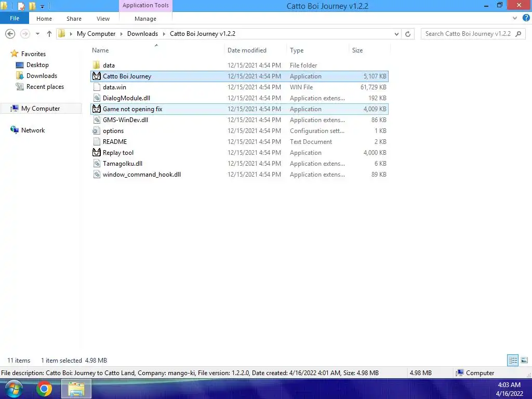The height and width of the screenshot is (399, 532).
Task: Click the New folder quick access icon
Action: coord(32,6)
